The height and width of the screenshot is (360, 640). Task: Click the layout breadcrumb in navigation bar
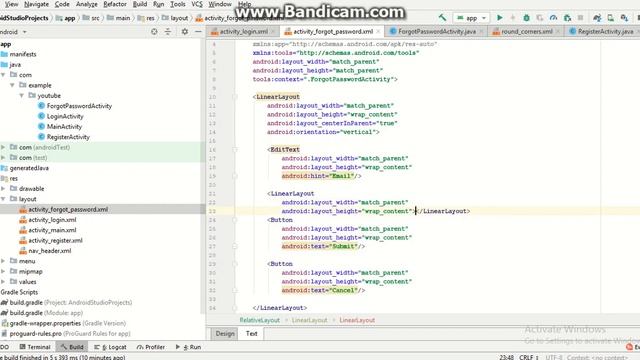point(176,18)
